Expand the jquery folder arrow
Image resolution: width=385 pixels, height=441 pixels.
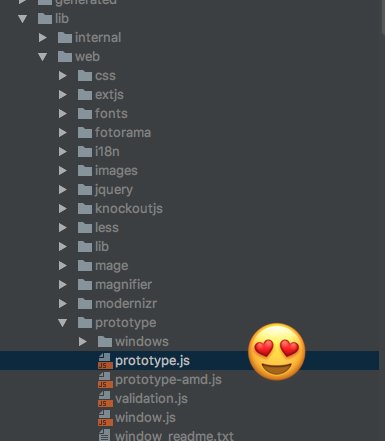(63, 190)
